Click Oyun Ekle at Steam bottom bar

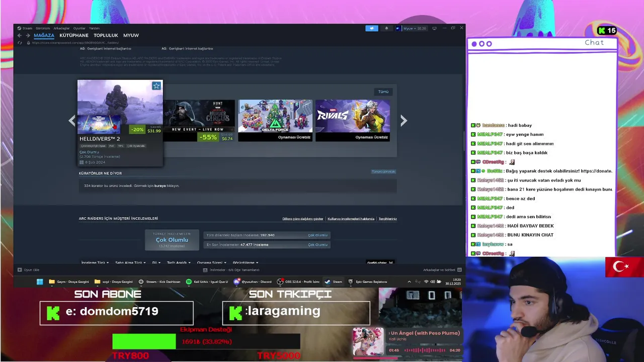(29, 270)
